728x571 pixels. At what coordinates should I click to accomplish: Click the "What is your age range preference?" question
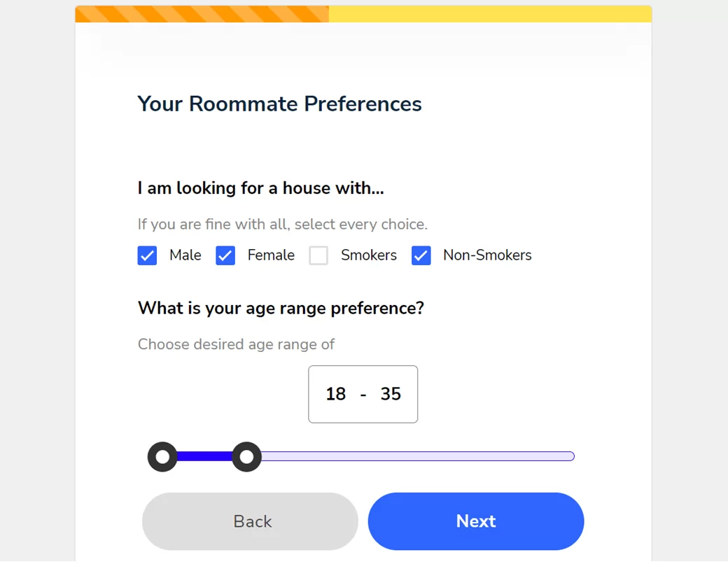click(281, 308)
